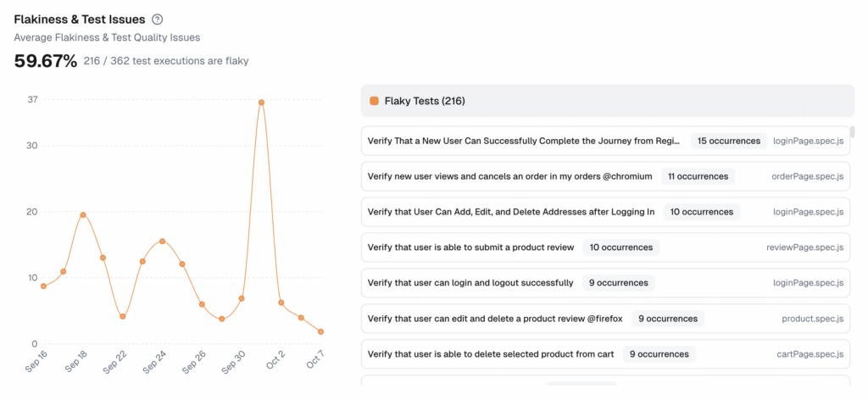Viewport: 868px width, 400px height.
Task: Select the delete selected product from cart test
Action: (490, 354)
